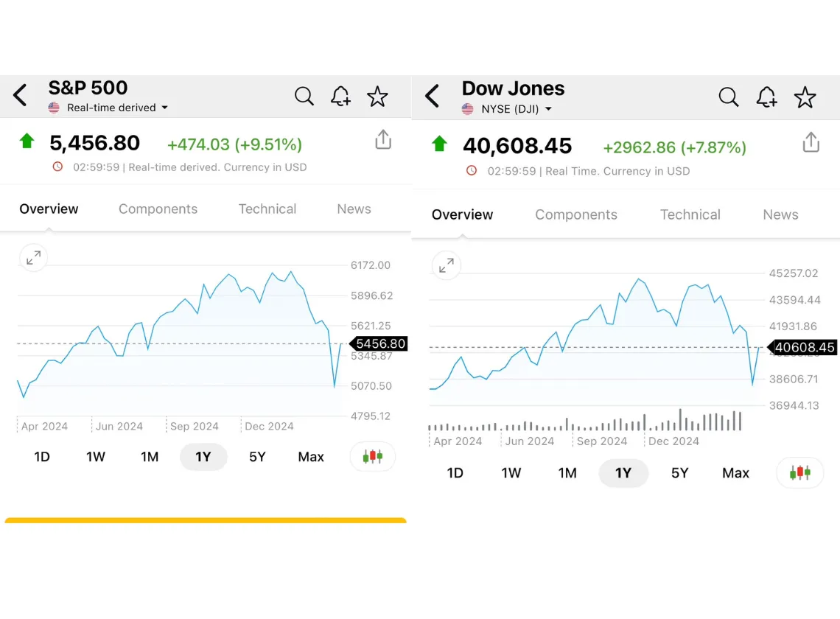Share the S&P 500 quote
The width and height of the screenshot is (840, 619).
click(x=383, y=139)
